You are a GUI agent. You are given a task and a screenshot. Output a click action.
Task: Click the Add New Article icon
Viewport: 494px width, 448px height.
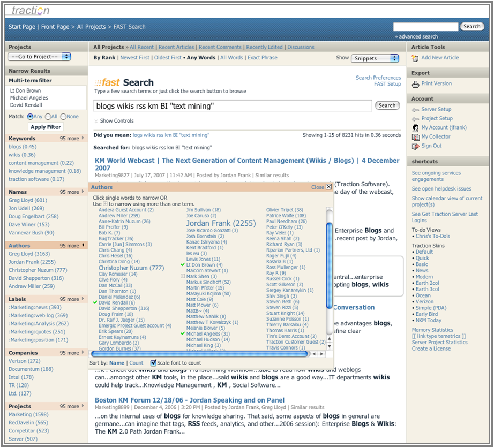pos(416,58)
